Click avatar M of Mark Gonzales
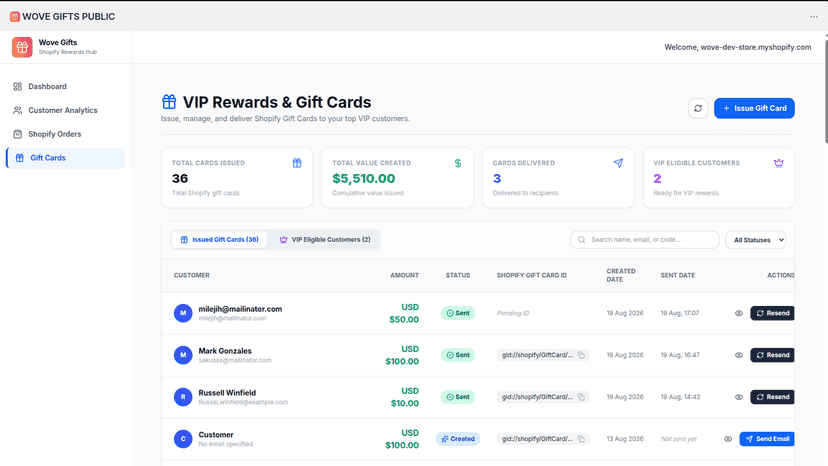Screen dimensions: 828x466 point(183,355)
